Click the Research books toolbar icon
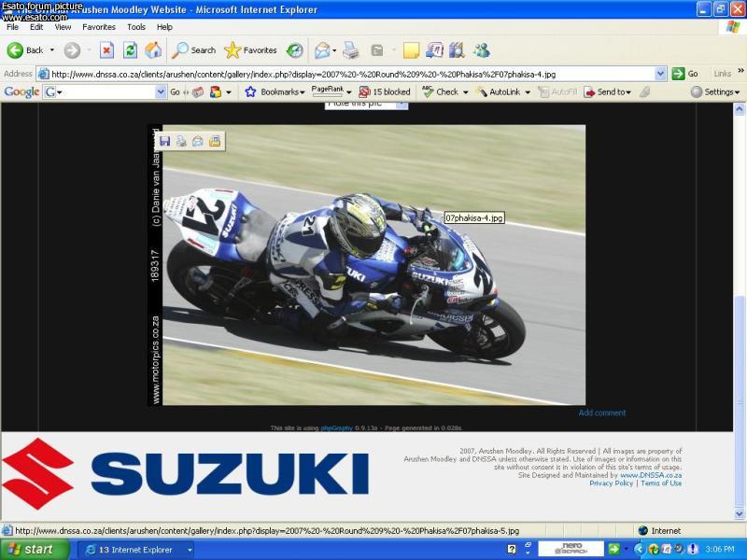The width and height of the screenshot is (747, 560). pyautogui.click(x=457, y=50)
